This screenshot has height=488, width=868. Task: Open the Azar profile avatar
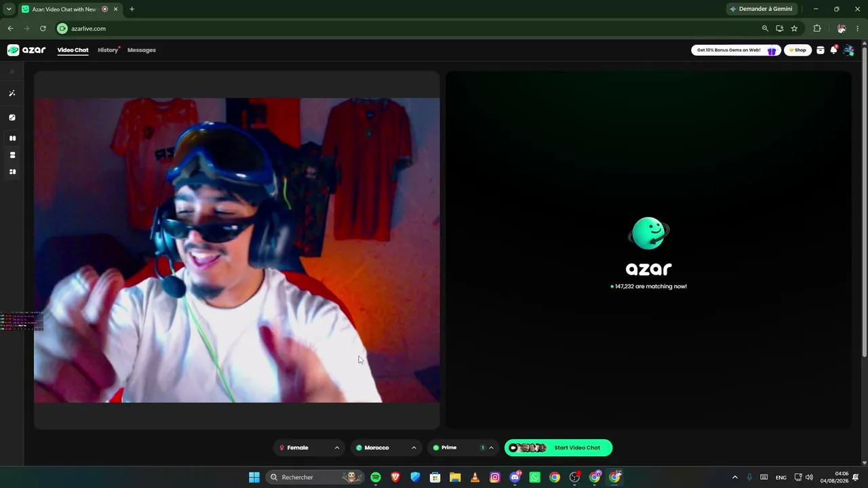coord(848,50)
